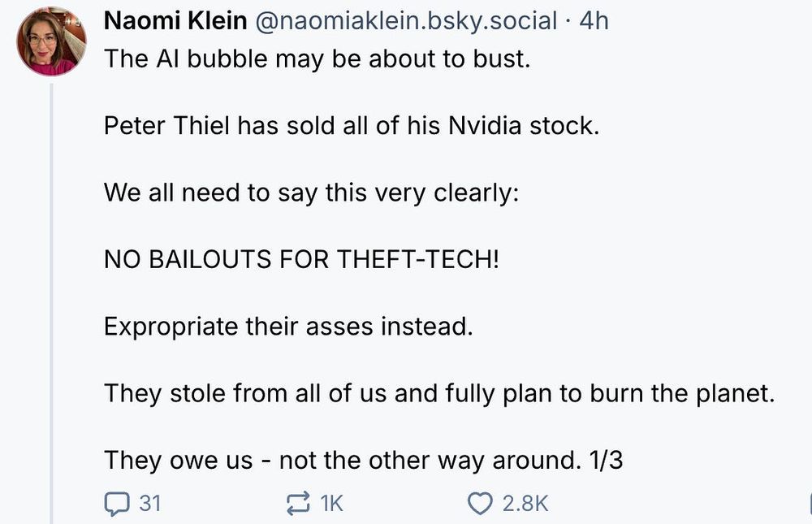The width and height of the screenshot is (812, 524).
Task: Click the '1/3' thread marker
Action: [x=603, y=460]
